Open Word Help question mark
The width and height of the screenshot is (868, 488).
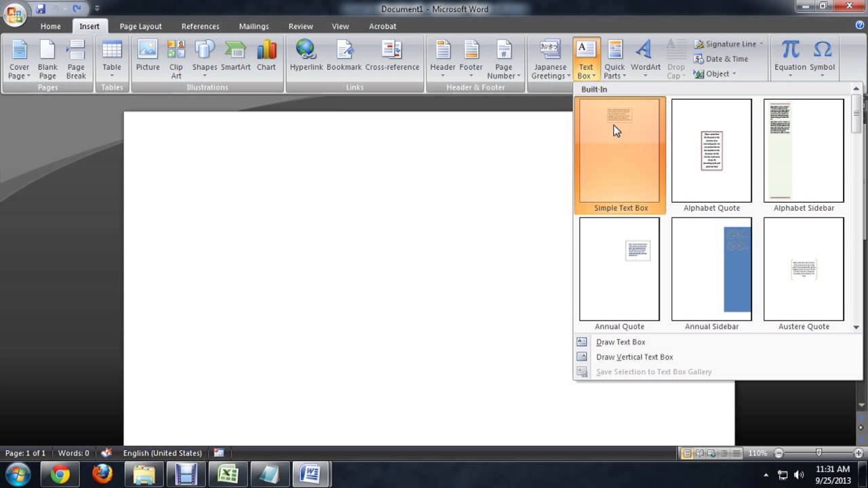pyautogui.click(x=859, y=25)
